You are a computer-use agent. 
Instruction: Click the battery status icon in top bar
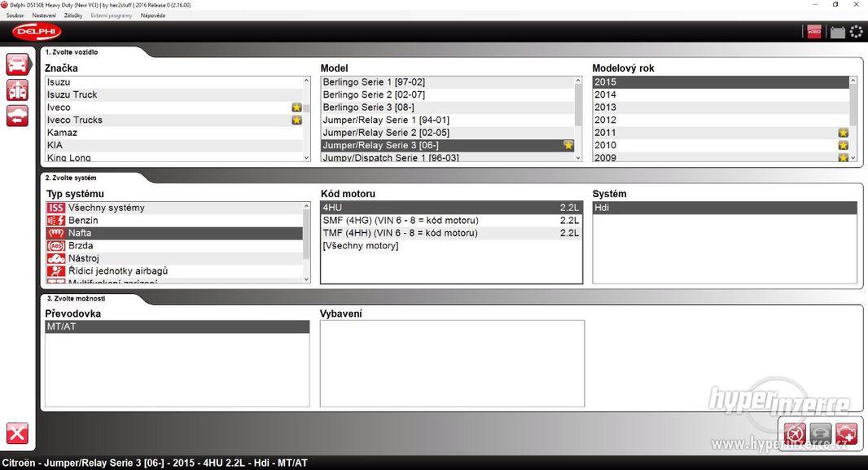coord(837,33)
